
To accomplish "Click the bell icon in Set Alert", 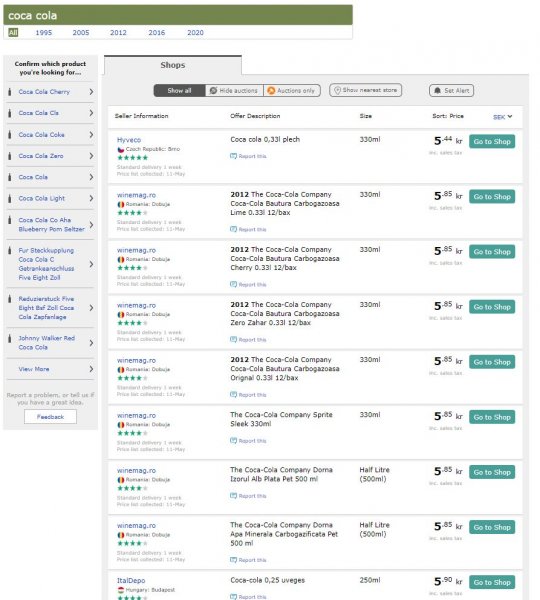I will [x=437, y=91].
